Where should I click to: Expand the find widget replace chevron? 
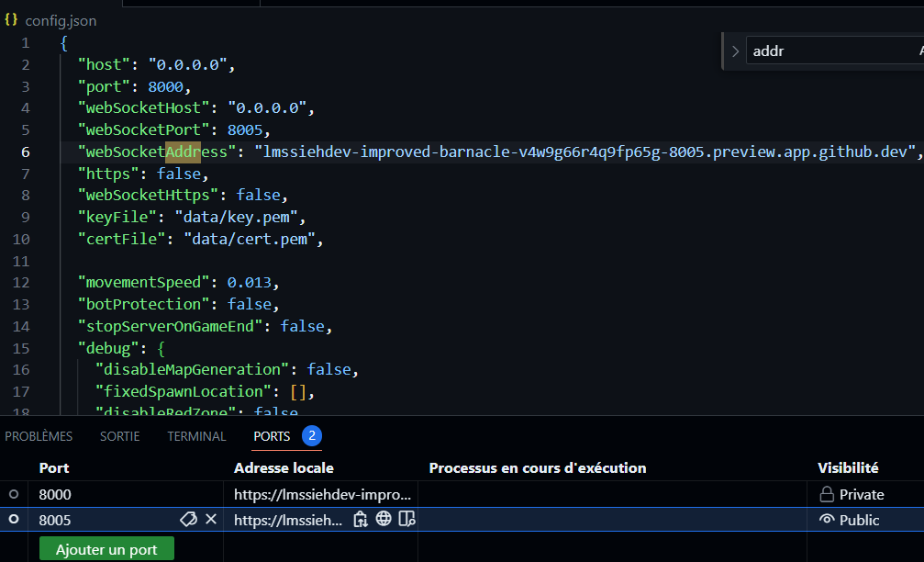pyautogui.click(x=735, y=51)
